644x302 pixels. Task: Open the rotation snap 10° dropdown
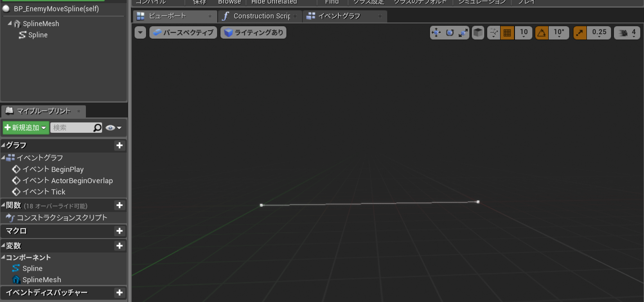(559, 32)
